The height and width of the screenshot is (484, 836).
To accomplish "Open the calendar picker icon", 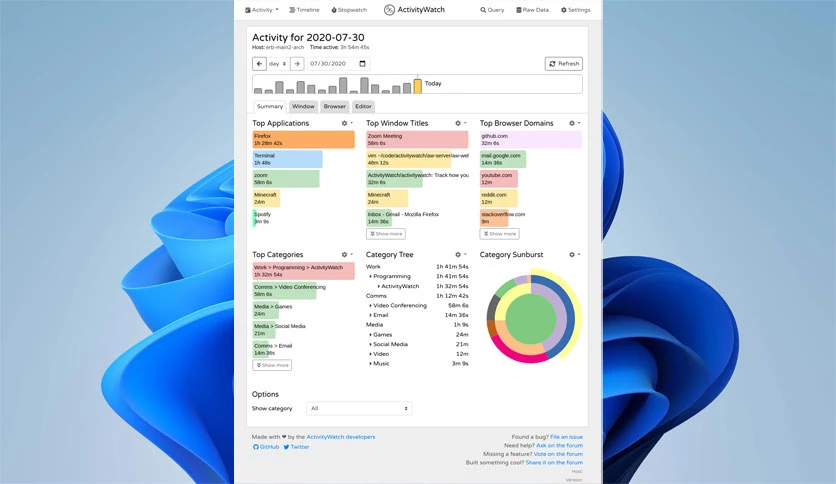I will (x=363, y=63).
